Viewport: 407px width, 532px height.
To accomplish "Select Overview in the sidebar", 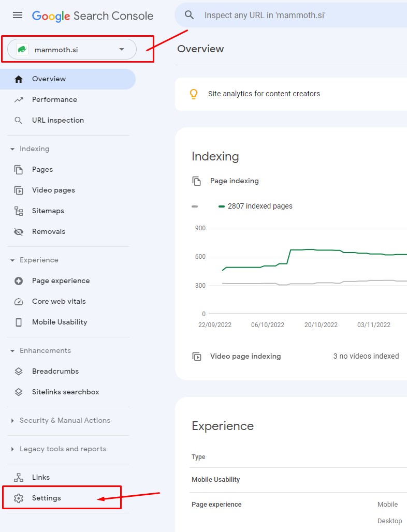I will [x=67, y=79].
